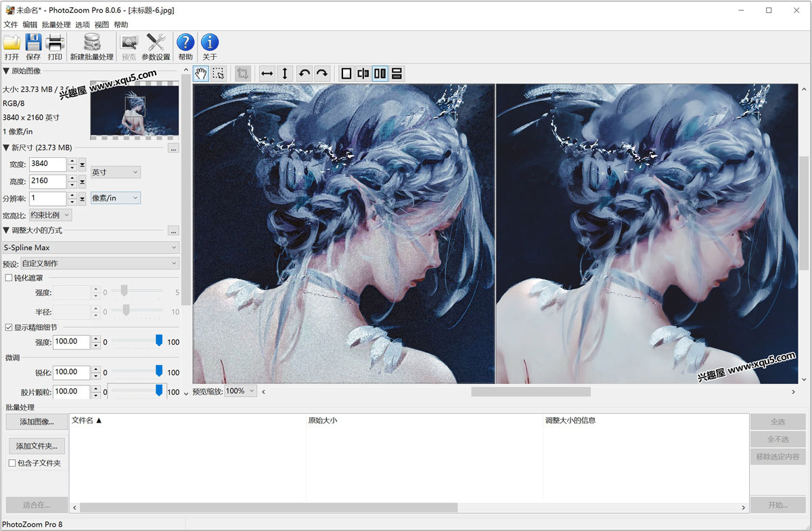This screenshot has width=812, height=531.
Task: Collapse the 新尺寸 section
Action: coord(6,148)
